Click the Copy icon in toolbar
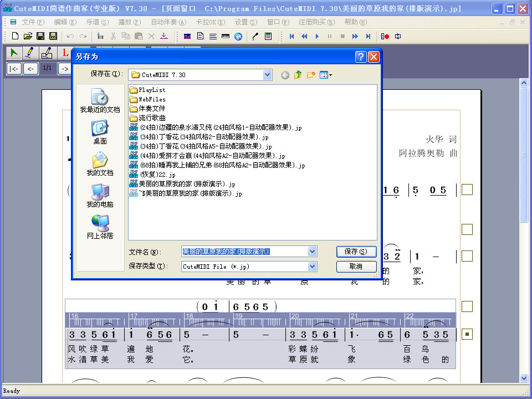Image resolution: width=532 pixels, height=399 pixels. tap(126, 36)
